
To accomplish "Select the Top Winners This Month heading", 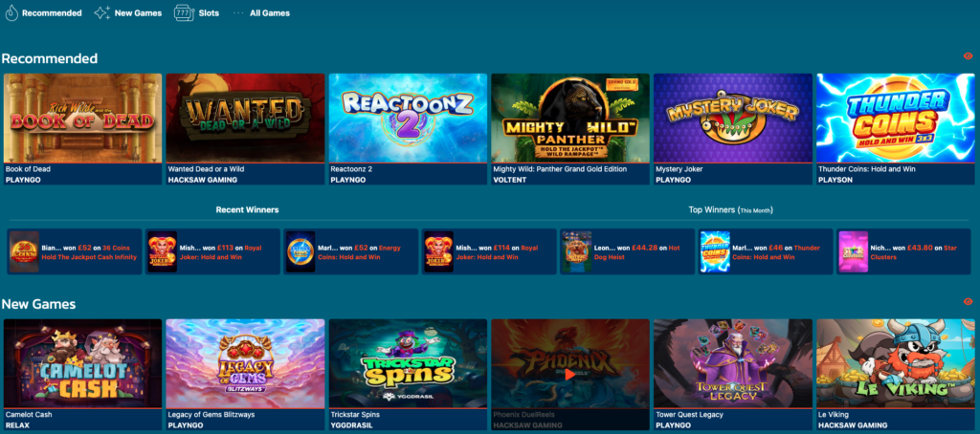I will 730,209.
